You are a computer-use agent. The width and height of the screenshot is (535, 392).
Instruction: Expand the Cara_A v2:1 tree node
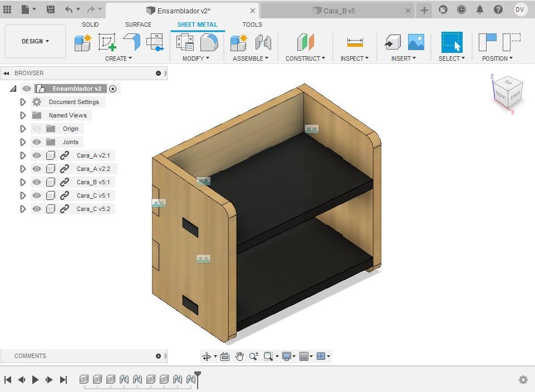(23, 155)
